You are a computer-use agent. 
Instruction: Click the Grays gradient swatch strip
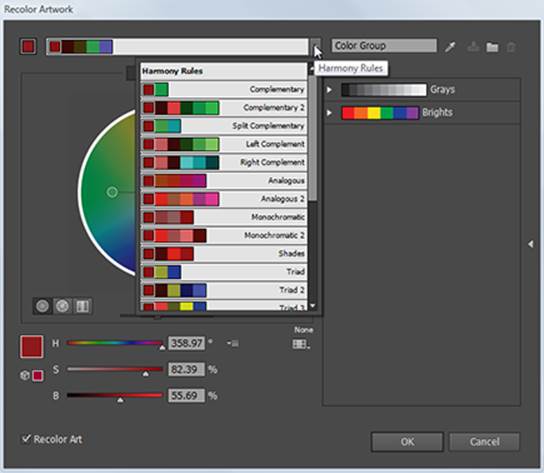point(384,90)
